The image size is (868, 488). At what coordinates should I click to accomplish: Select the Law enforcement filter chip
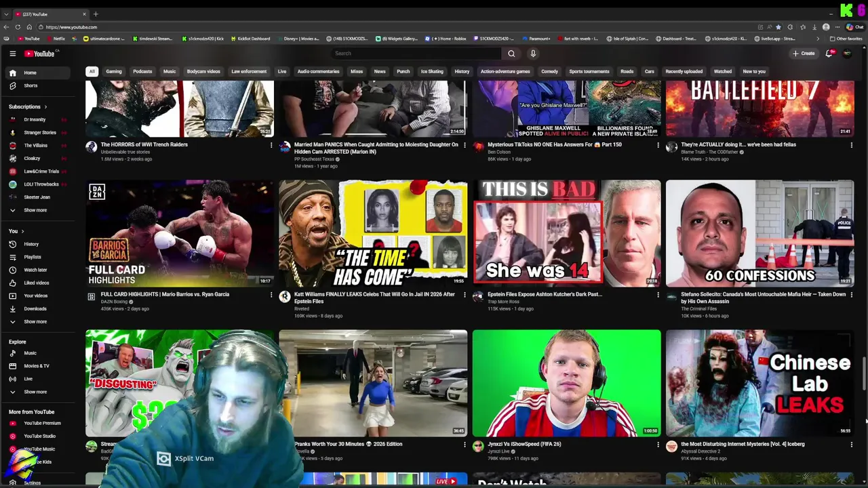[x=249, y=71]
